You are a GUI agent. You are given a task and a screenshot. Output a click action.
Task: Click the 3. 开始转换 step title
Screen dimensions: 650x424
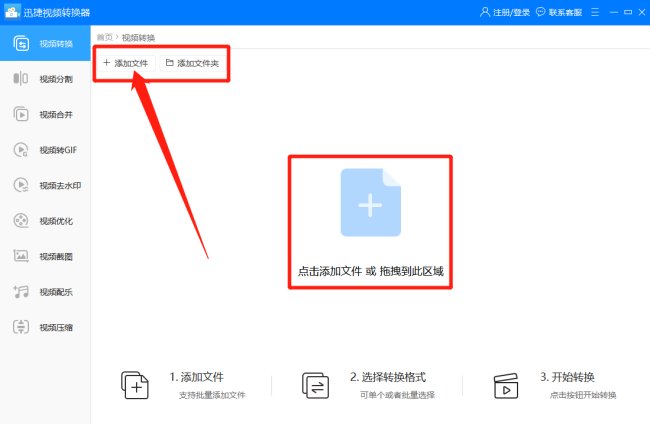click(x=567, y=377)
